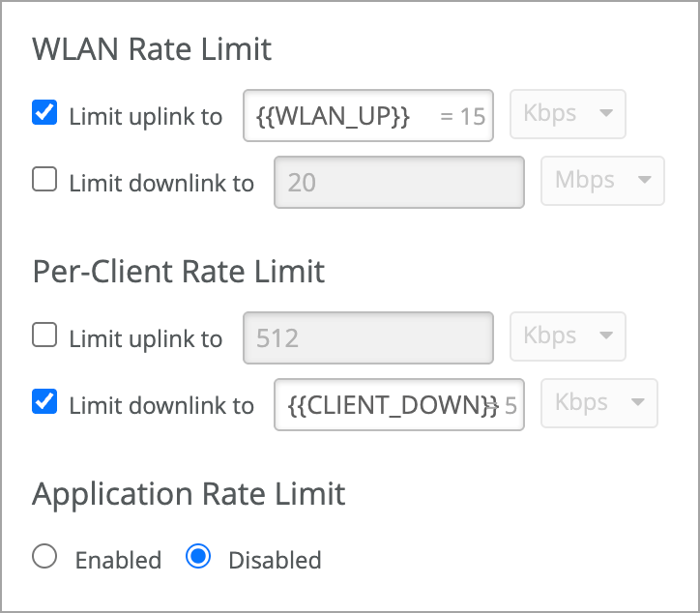Select the Enabled radio button

(x=45, y=558)
